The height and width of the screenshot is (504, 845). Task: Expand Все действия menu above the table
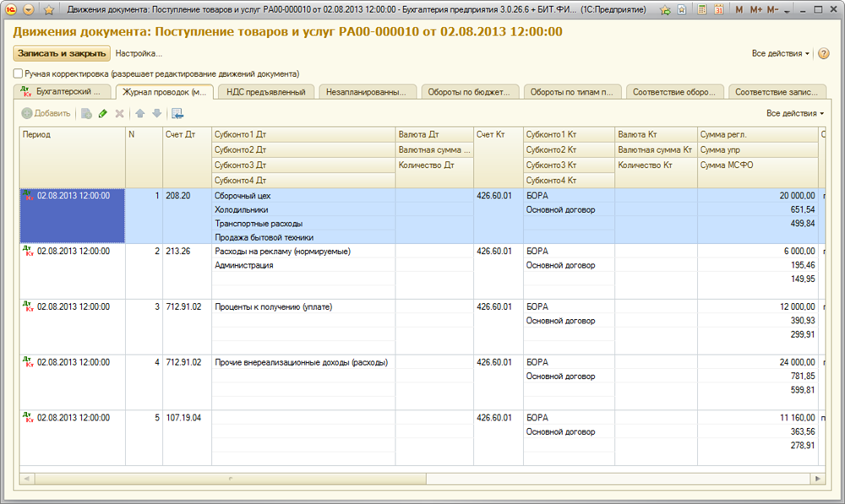point(794,113)
